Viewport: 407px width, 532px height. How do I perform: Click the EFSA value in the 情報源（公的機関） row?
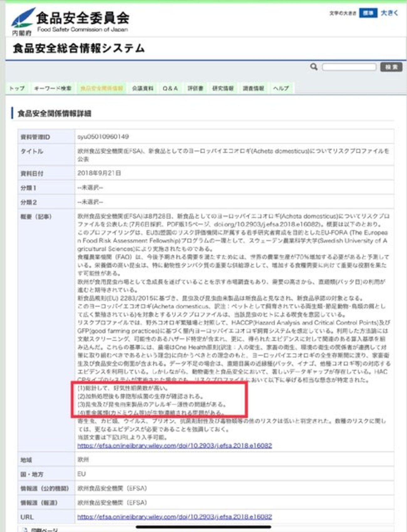(x=112, y=489)
